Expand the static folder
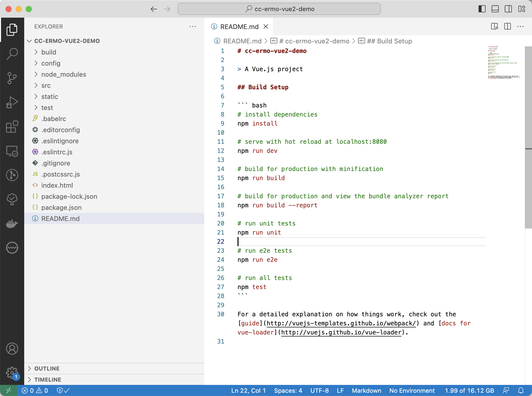Image resolution: width=532 pixels, height=396 pixels. 114,96
